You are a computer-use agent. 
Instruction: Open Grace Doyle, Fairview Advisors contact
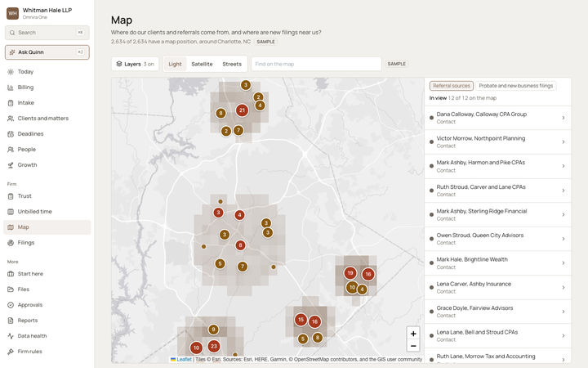pyautogui.click(x=497, y=312)
